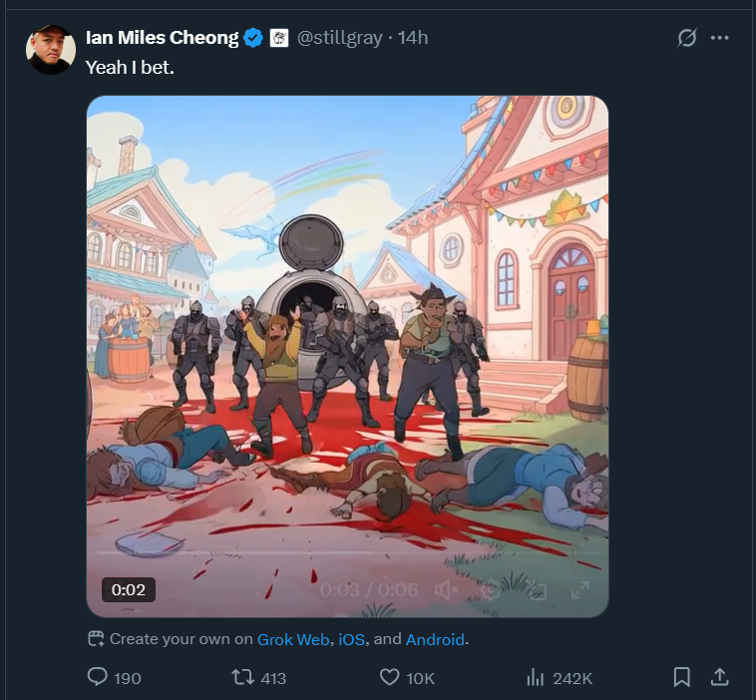Like the post with the heart icon

390,677
